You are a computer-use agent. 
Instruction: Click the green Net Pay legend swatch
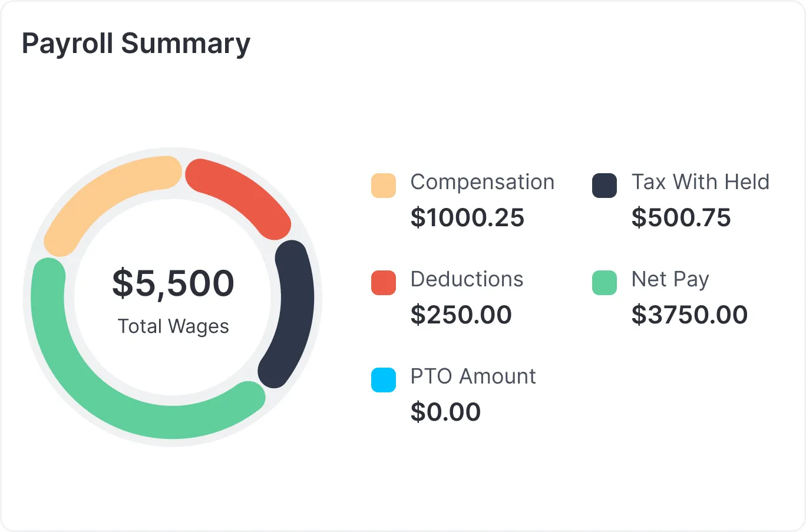604,283
